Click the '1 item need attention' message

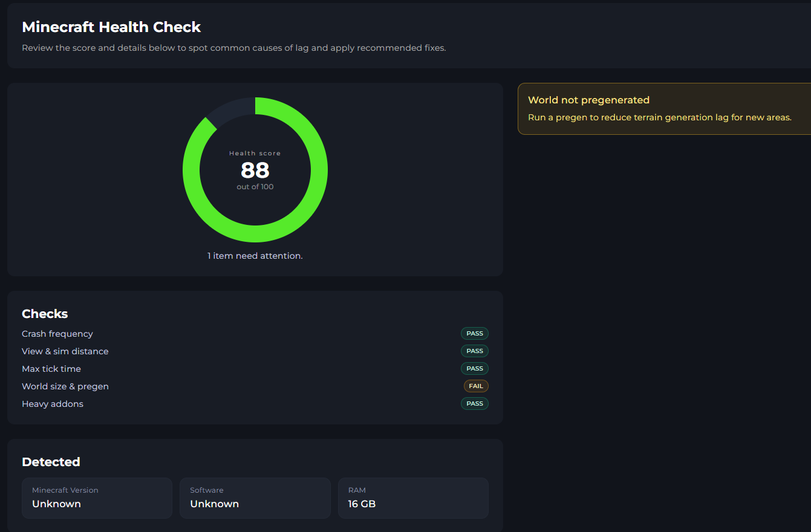(x=255, y=256)
